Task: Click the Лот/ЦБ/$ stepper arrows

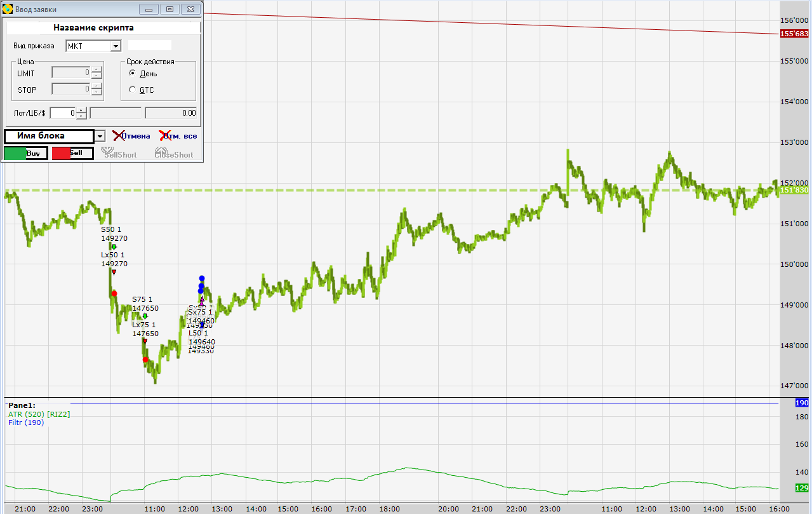Action: coord(81,113)
